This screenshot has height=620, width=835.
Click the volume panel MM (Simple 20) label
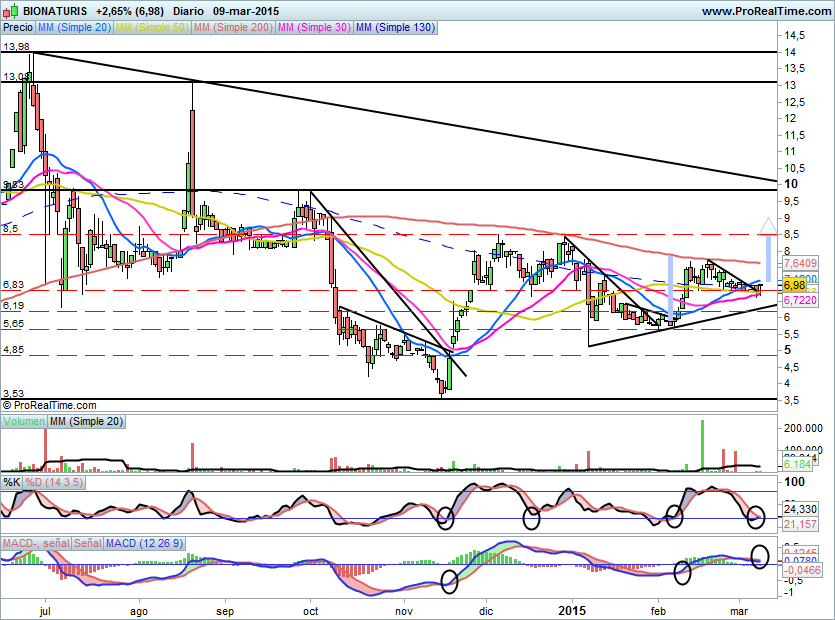coord(86,421)
